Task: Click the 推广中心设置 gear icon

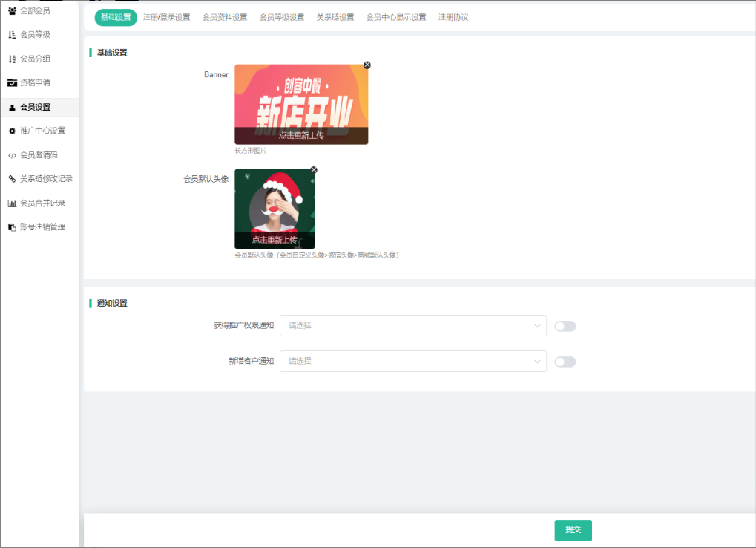Action: click(x=12, y=131)
